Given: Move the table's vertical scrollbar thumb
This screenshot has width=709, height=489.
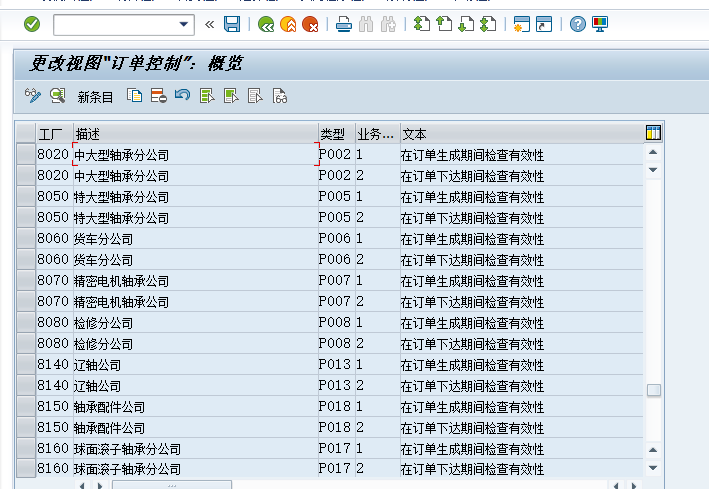Looking at the screenshot, I should tap(653, 389).
